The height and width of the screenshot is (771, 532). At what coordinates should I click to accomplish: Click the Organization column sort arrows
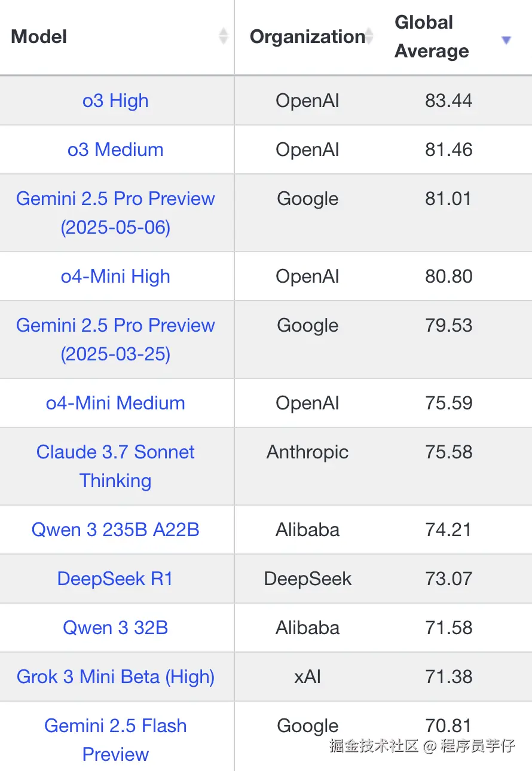click(x=369, y=36)
